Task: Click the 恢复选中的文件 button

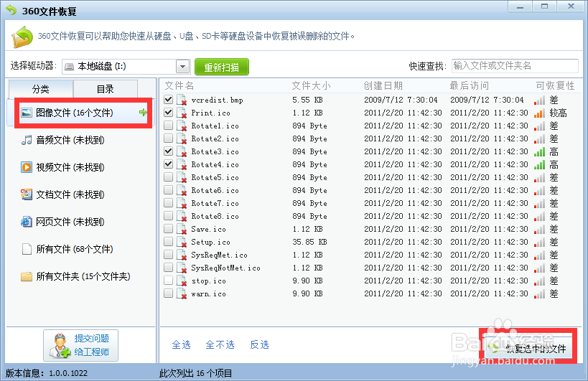Action: click(528, 349)
